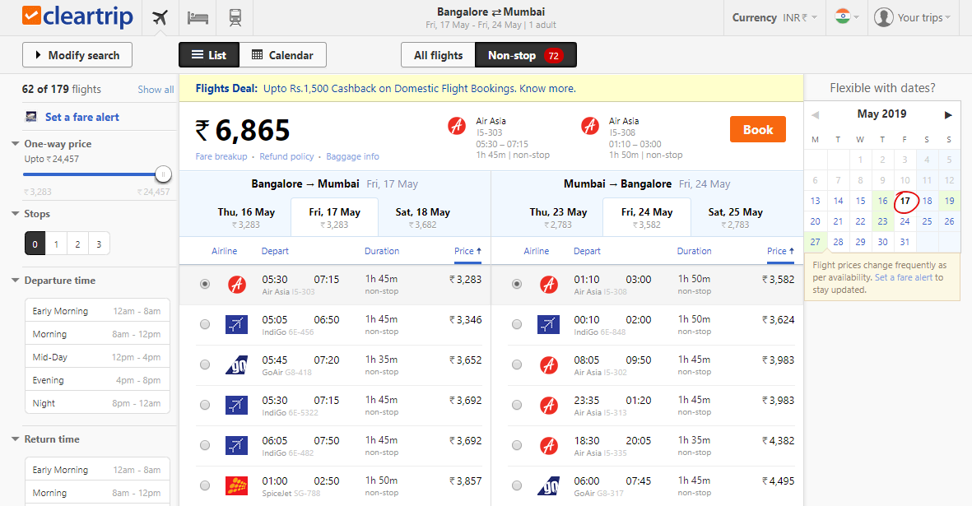The height and width of the screenshot is (506, 972).
Task: Select May 24 in the flexible dates calendar
Action: click(x=904, y=221)
